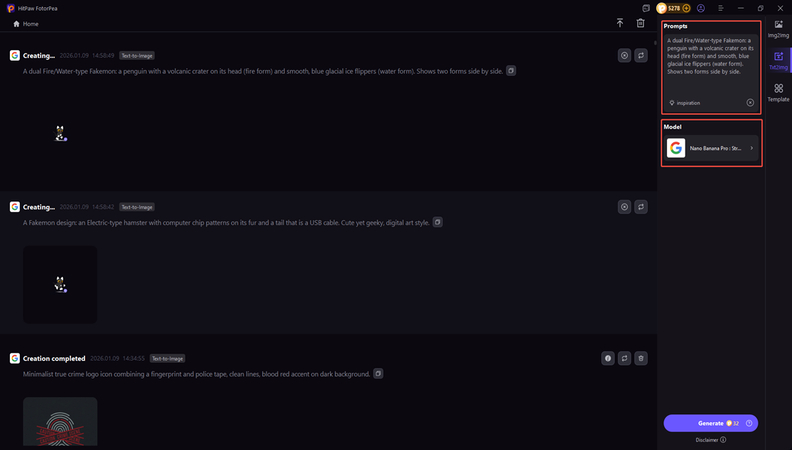
Task: Clear the prompt text with the X icon
Action: (x=750, y=102)
